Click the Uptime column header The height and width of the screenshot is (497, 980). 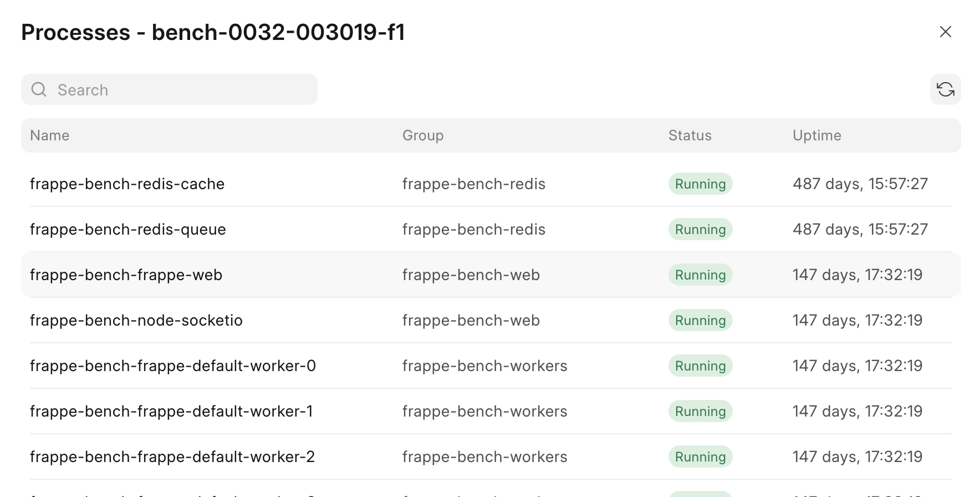(x=816, y=135)
